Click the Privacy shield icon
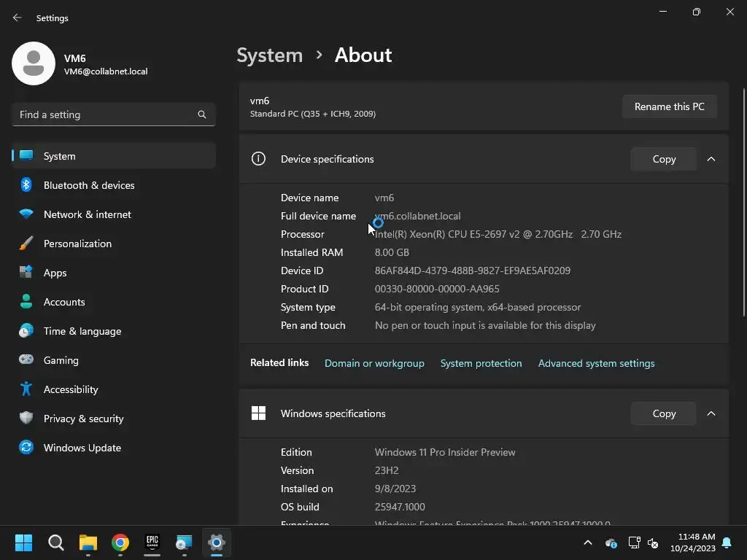 point(26,418)
